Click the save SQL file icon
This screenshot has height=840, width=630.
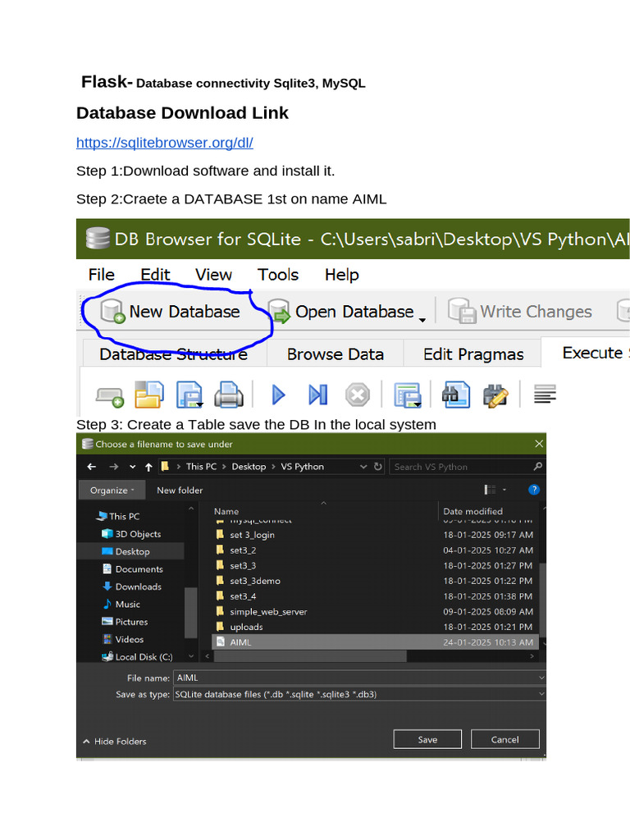(189, 395)
